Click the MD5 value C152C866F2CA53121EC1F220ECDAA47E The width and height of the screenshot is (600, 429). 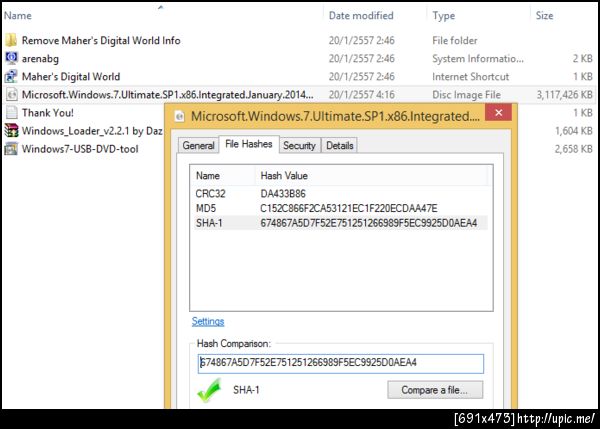349,208
